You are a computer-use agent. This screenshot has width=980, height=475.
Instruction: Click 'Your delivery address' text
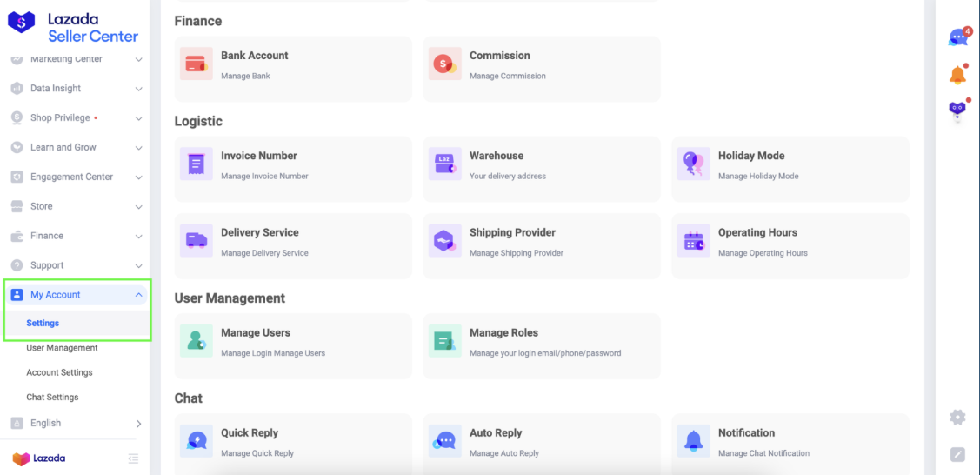point(508,177)
